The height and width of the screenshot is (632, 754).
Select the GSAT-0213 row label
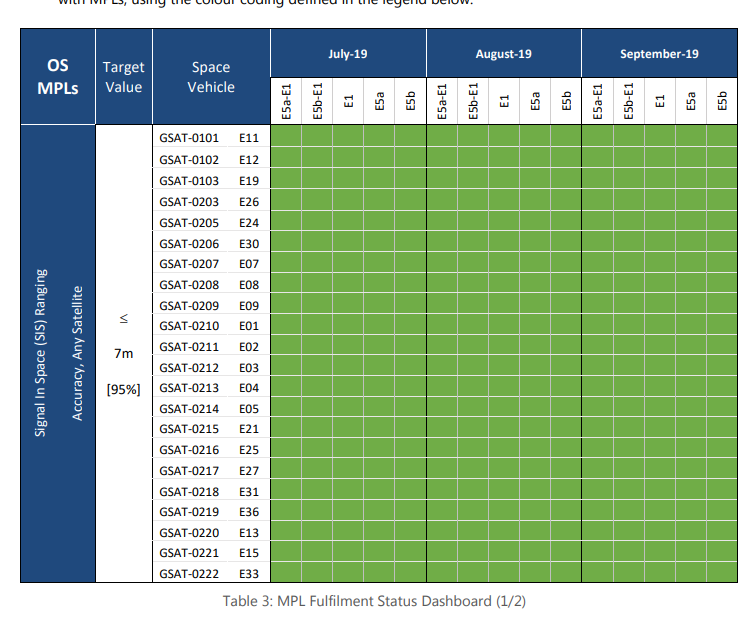[x=189, y=388]
